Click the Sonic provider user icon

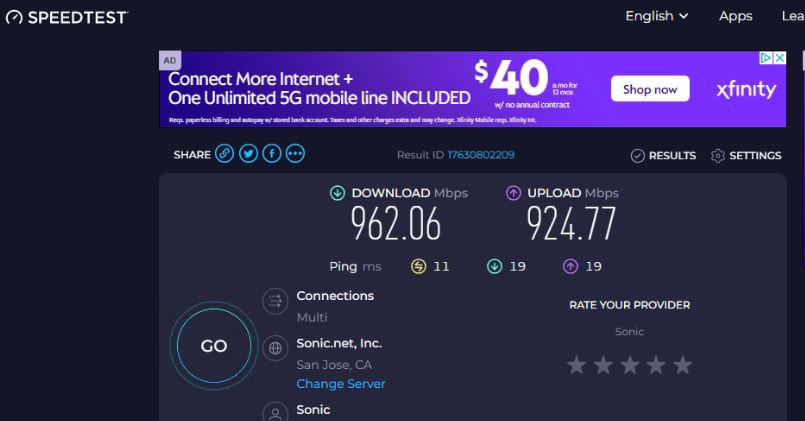(x=274, y=411)
